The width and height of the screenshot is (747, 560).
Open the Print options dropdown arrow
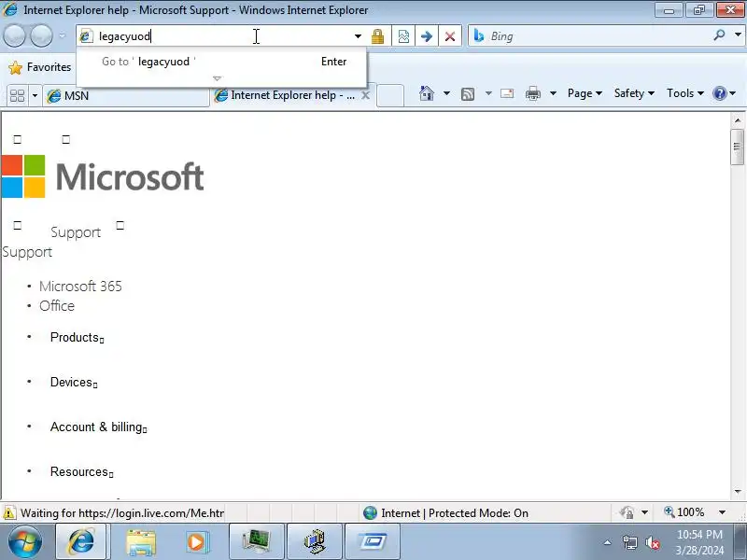(553, 93)
